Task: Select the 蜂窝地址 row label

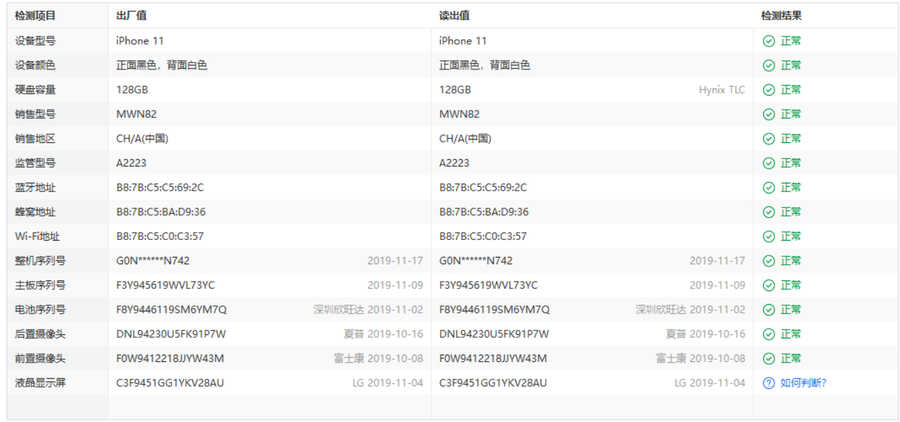Action: pyautogui.click(x=36, y=212)
